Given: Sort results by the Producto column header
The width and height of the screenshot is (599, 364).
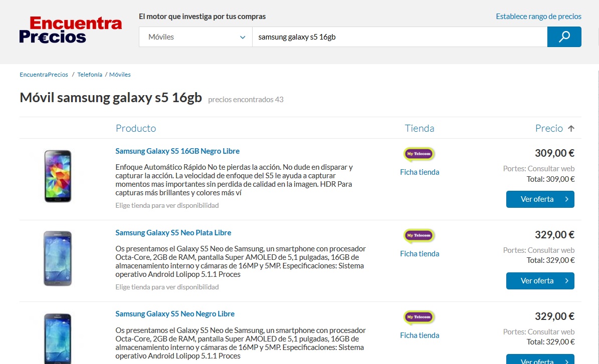Looking at the screenshot, I should coord(136,128).
